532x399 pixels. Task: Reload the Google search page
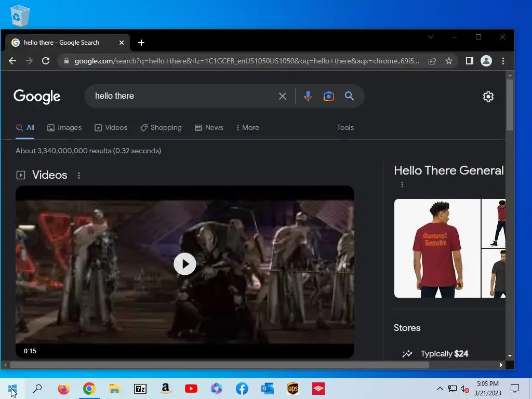pyautogui.click(x=46, y=61)
